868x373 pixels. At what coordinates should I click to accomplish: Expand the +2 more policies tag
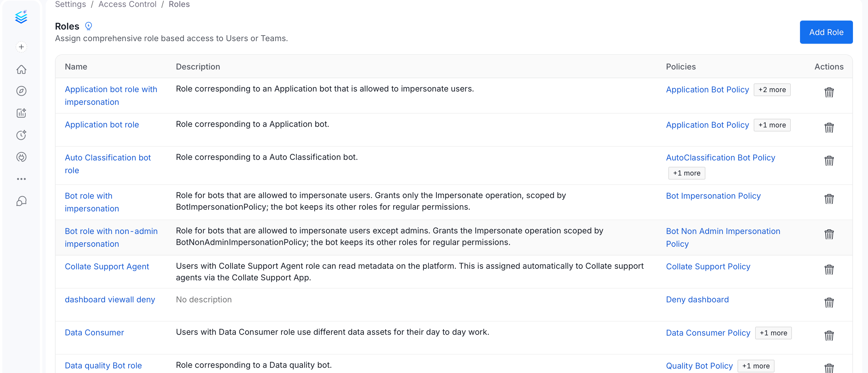(x=772, y=90)
